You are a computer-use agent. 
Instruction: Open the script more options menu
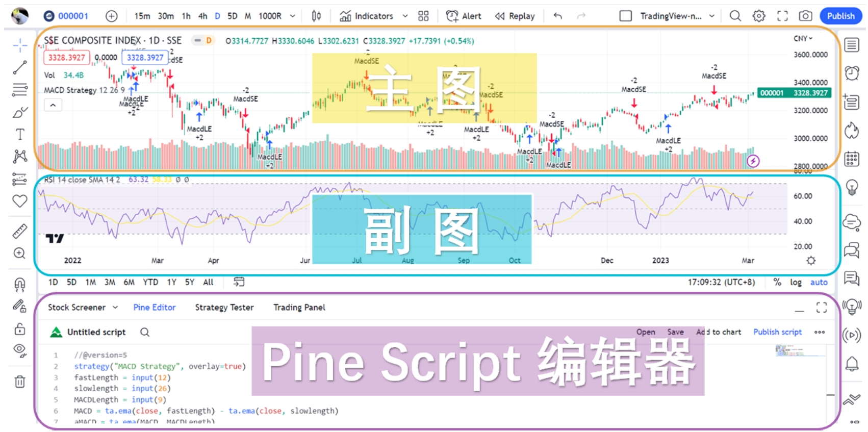pyautogui.click(x=820, y=332)
